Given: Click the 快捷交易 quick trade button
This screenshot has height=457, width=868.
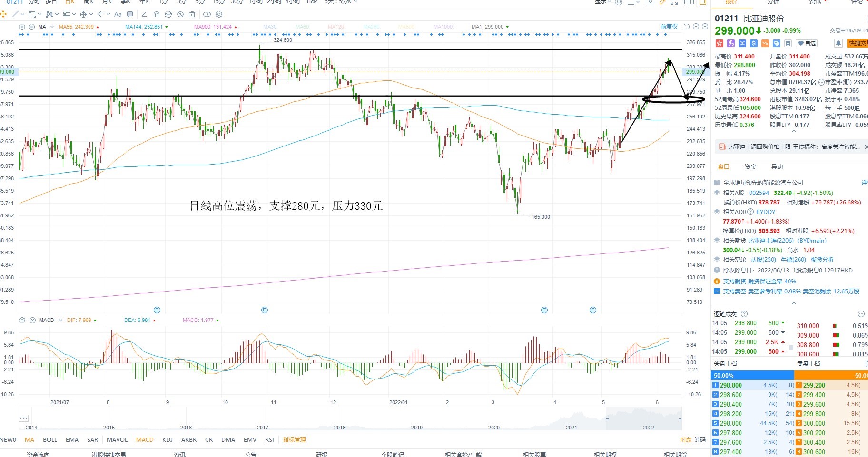Looking at the screenshot, I should (x=858, y=43).
